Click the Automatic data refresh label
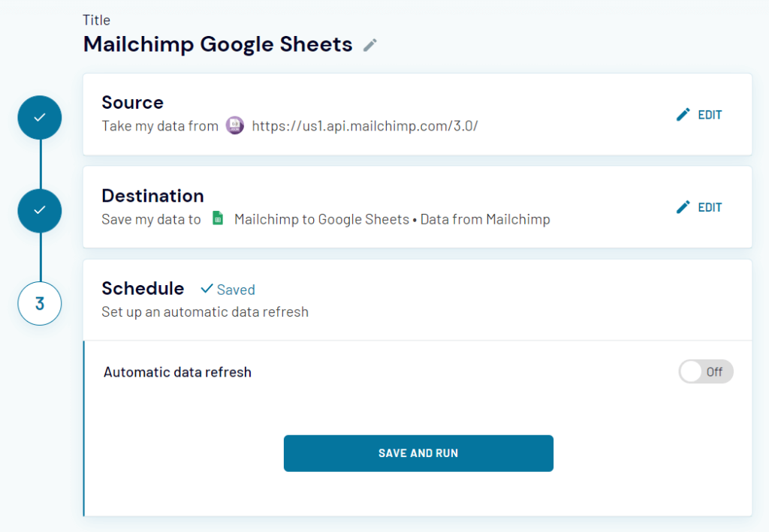 (x=177, y=372)
